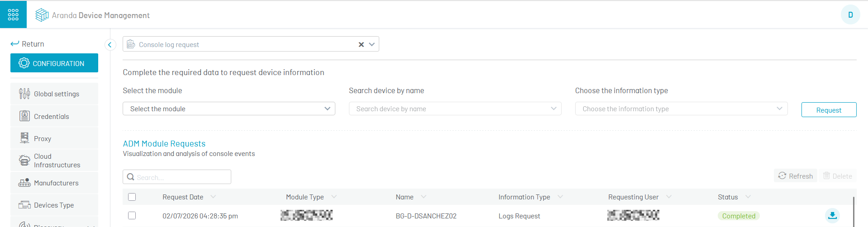The width and height of the screenshot is (868, 227).
Task: Download the completed Logs Request file
Action: pos(832,216)
